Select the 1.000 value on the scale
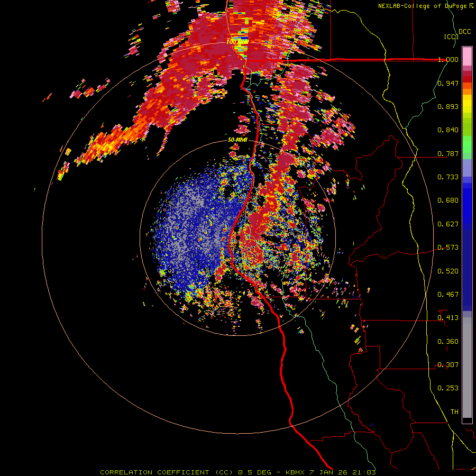Screen dimensions: 476x476 tap(448, 59)
